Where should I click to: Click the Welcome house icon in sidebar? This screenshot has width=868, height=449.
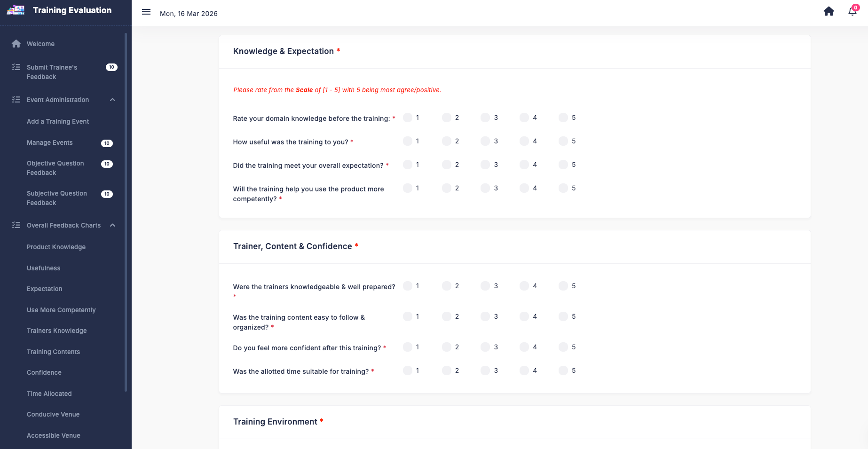(x=16, y=44)
